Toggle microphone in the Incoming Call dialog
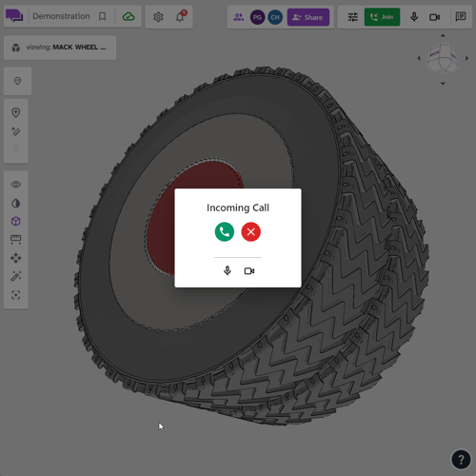This screenshot has width=476, height=476. pyautogui.click(x=228, y=270)
